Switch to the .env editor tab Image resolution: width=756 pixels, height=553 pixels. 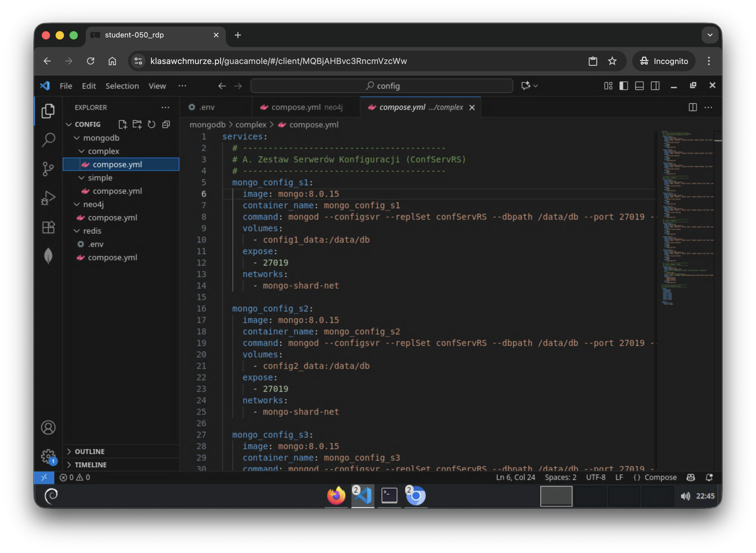[x=206, y=107]
